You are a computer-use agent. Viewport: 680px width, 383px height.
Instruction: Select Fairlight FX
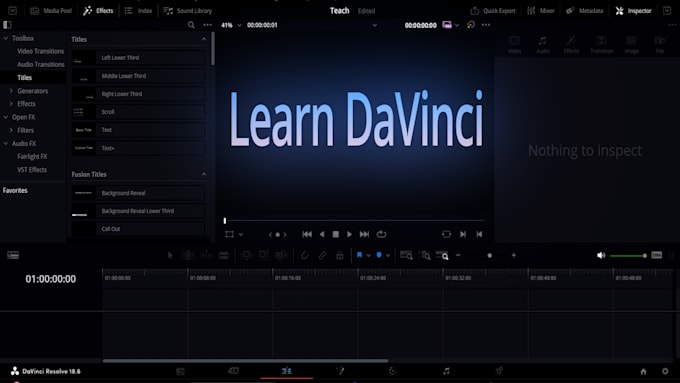(32, 157)
